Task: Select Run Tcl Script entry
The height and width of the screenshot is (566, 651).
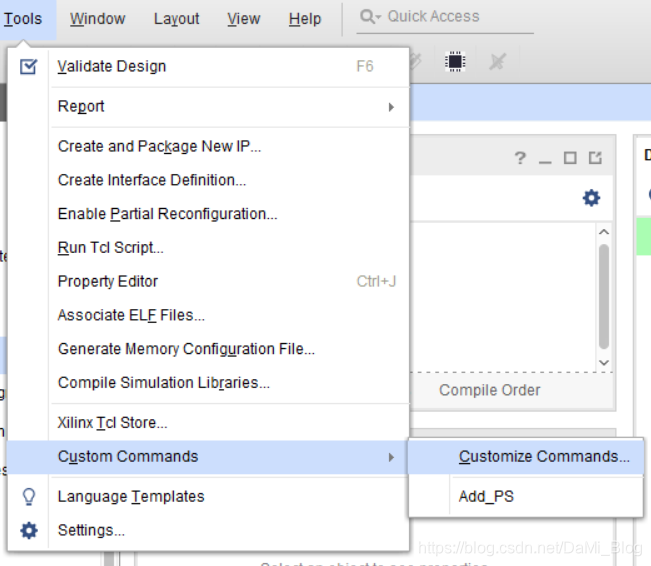Action: 229,247
